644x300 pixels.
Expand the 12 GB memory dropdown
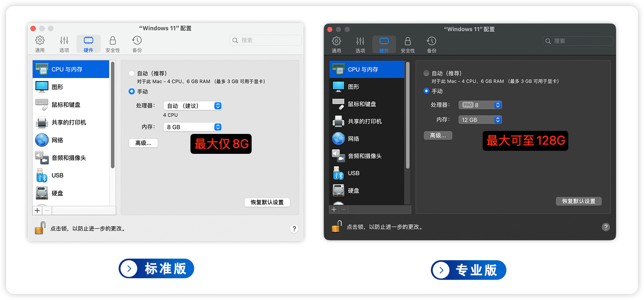coord(480,120)
